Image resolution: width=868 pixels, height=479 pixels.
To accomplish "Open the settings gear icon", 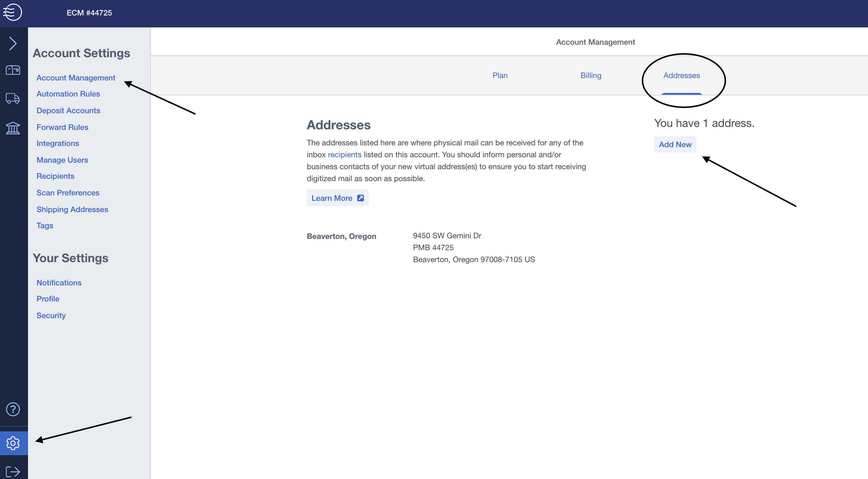I will tap(13, 443).
